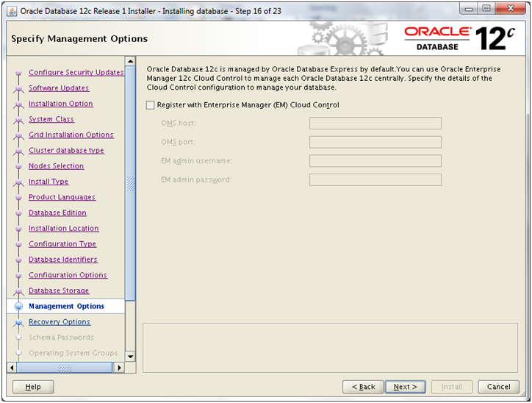Viewport: 532px width, 403px height.
Task: Go to Configuration Options step
Action: (68, 275)
